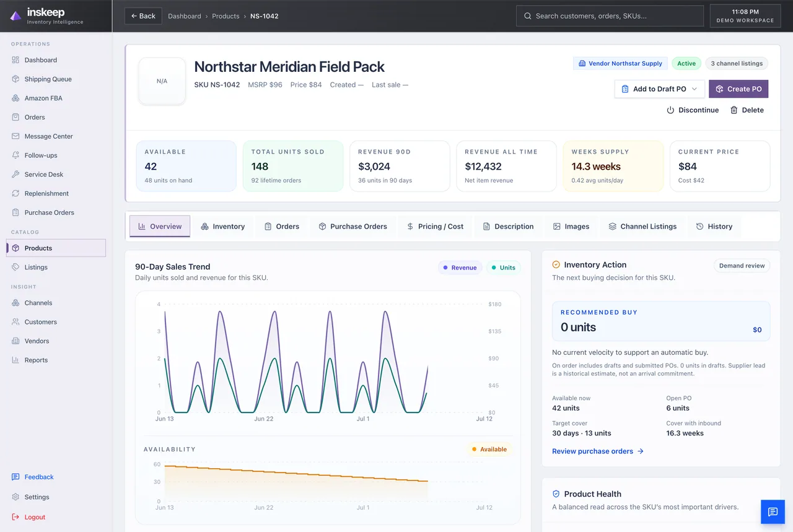Click the Product Health heading
Screen dimensions: 793x532
[x=592, y=494]
